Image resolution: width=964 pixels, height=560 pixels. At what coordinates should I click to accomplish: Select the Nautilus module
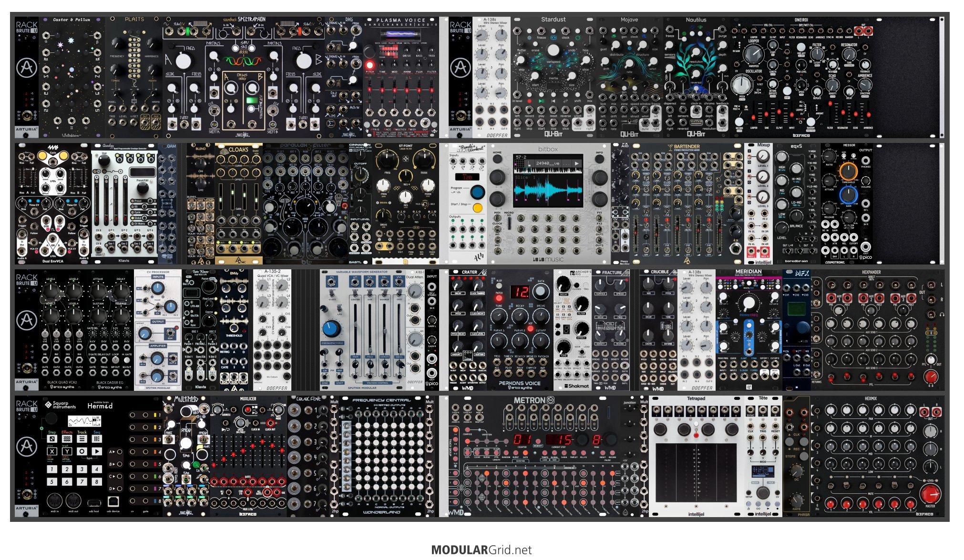[x=696, y=77]
